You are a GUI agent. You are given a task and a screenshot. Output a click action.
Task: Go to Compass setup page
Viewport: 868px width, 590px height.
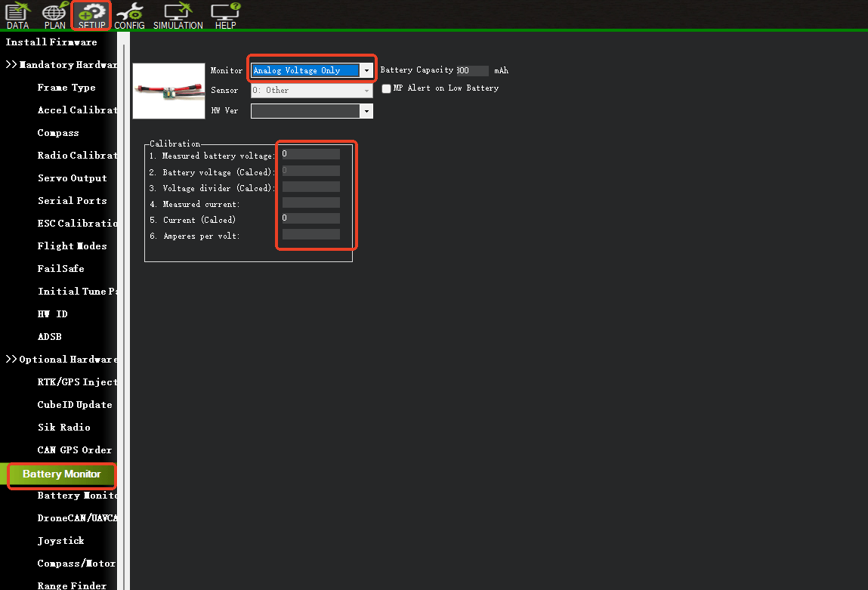pos(58,133)
